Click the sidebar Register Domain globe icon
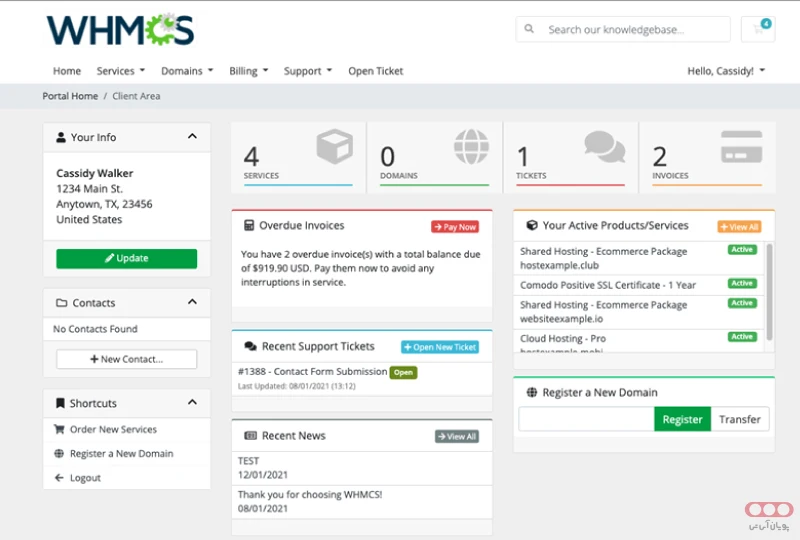 pyautogui.click(x=59, y=453)
